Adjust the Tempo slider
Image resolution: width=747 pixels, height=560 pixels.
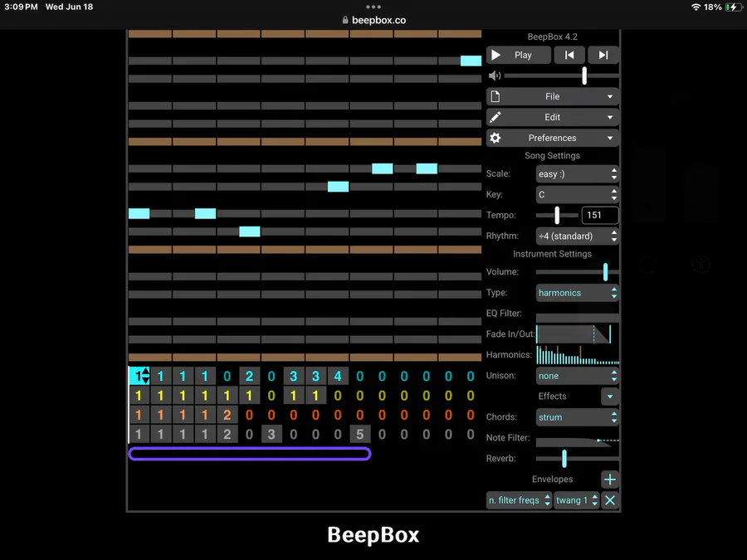tap(557, 215)
